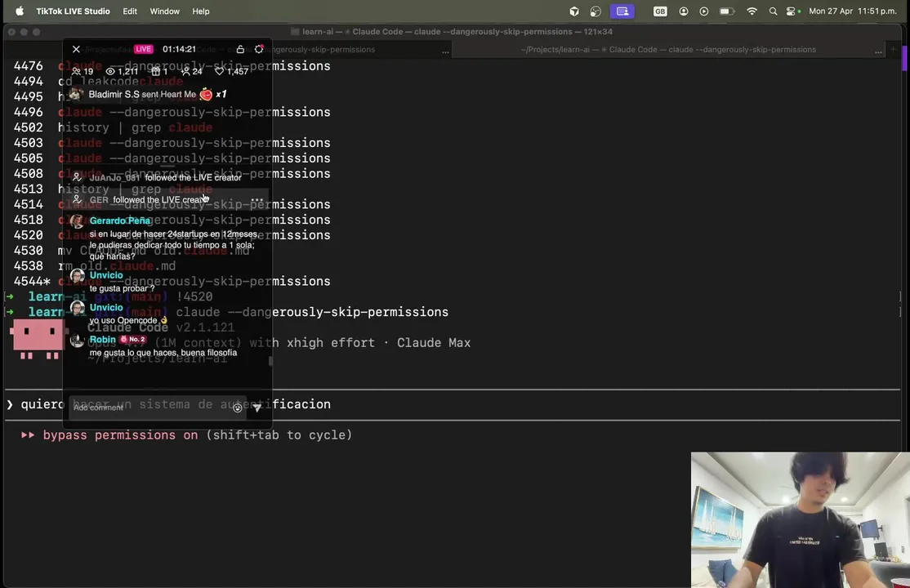Open the Edit menu

pyautogui.click(x=130, y=11)
